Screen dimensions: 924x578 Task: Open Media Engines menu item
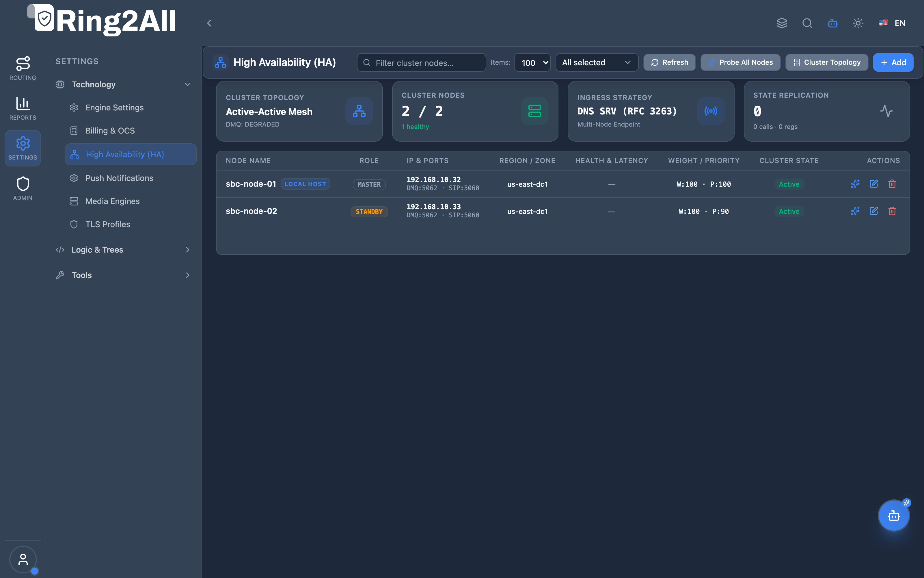click(x=131, y=201)
